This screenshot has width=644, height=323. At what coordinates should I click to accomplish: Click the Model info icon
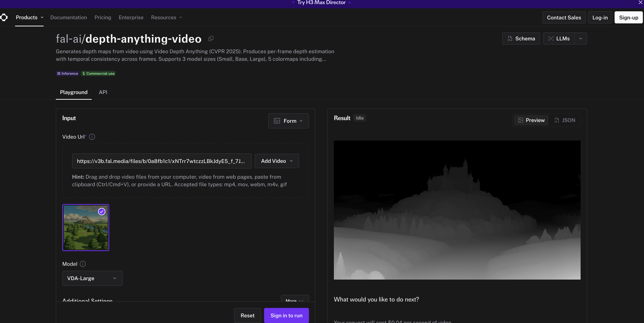point(83,264)
